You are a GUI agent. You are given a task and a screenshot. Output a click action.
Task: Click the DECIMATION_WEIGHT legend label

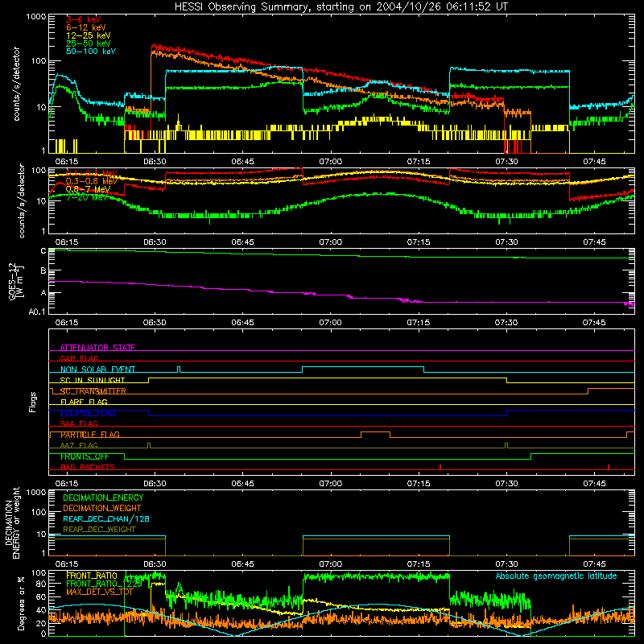(x=102, y=508)
